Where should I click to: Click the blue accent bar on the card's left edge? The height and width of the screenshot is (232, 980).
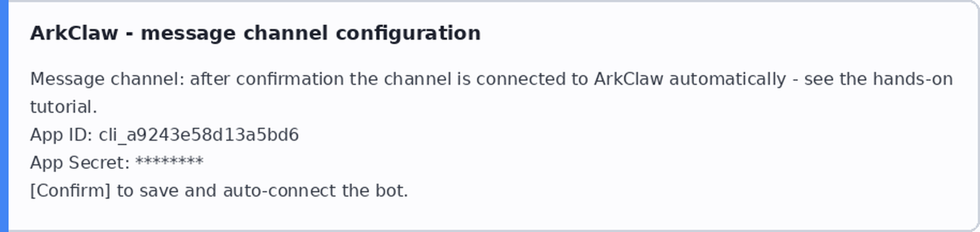4,116
